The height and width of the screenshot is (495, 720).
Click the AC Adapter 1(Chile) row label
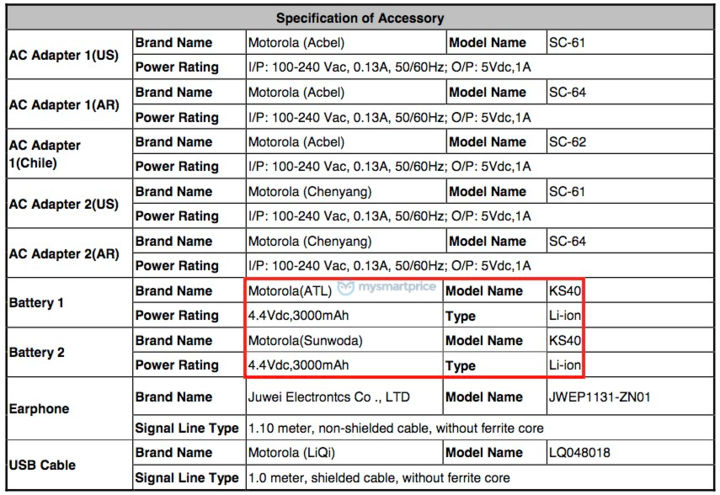(x=45, y=154)
